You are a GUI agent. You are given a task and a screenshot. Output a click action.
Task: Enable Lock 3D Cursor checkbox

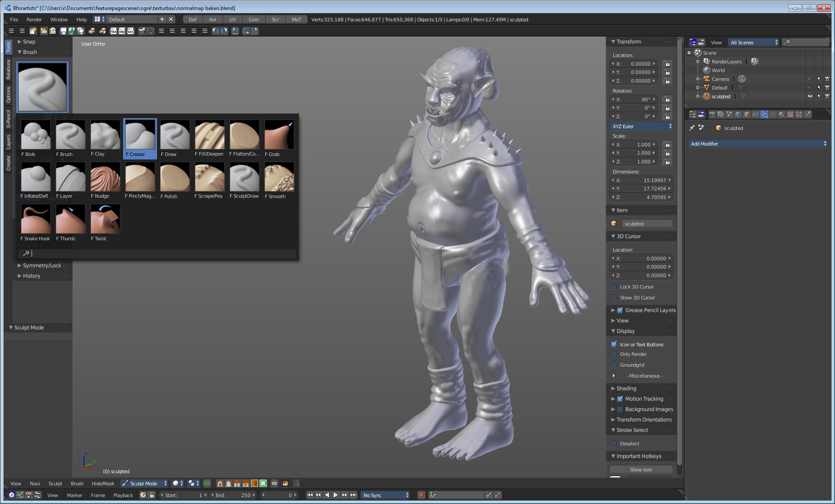[614, 287]
